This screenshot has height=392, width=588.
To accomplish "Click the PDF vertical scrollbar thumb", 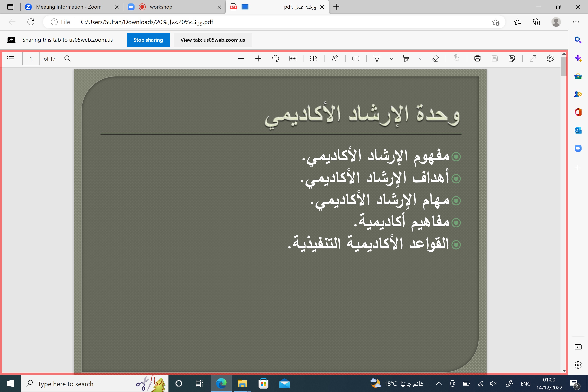I will coord(563,66).
